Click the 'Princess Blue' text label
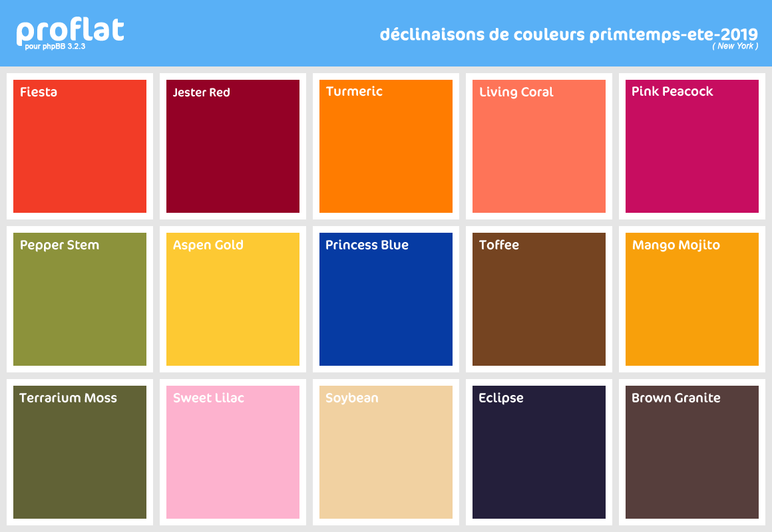Screen dimensions: 772x532 point(367,245)
